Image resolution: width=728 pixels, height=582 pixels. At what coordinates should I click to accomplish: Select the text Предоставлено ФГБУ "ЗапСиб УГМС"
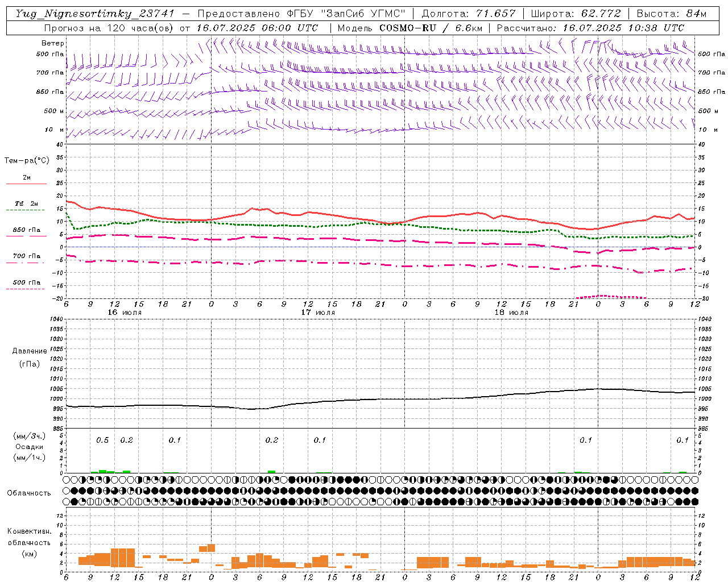303,14
